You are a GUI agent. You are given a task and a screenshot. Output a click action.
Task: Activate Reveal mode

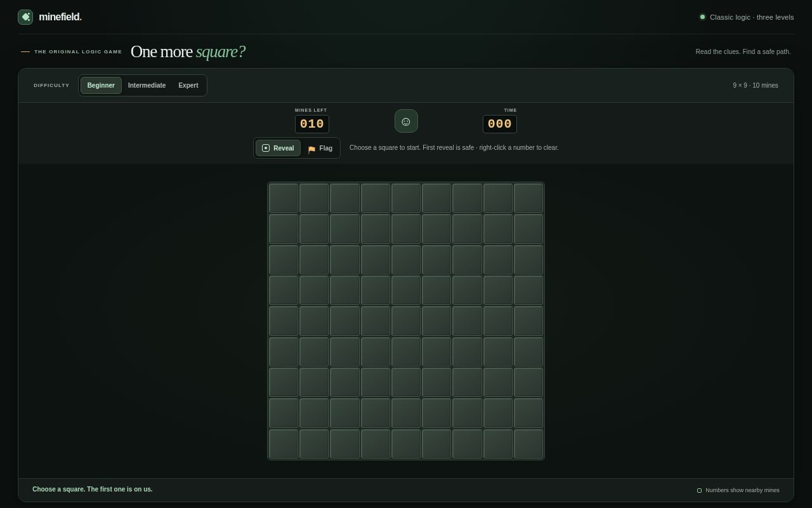point(278,148)
